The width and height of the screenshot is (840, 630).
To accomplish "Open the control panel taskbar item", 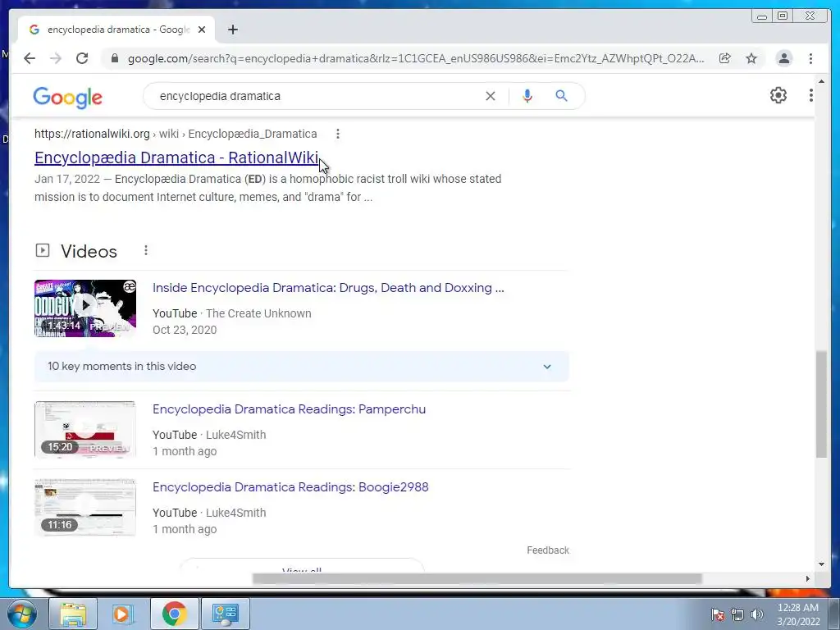I will pos(225,614).
